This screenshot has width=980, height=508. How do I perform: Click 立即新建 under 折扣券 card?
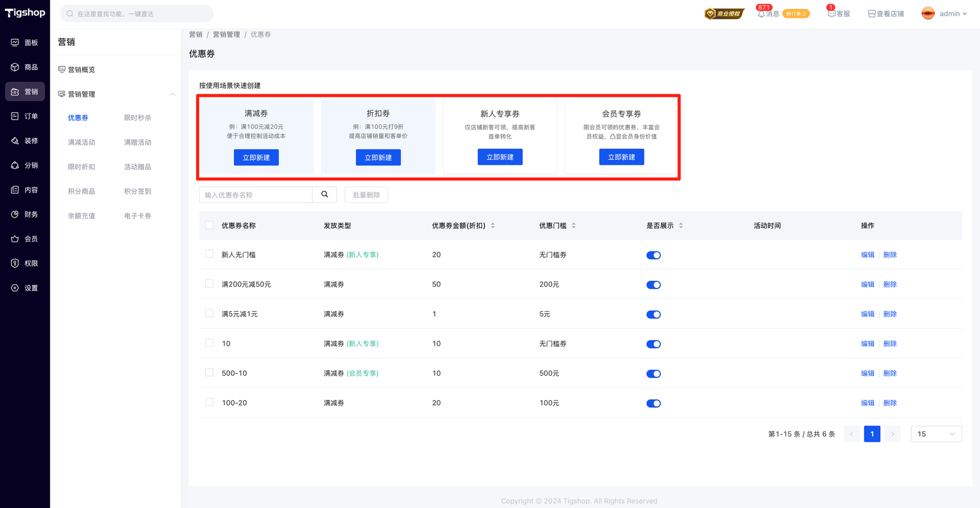(x=378, y=157)
